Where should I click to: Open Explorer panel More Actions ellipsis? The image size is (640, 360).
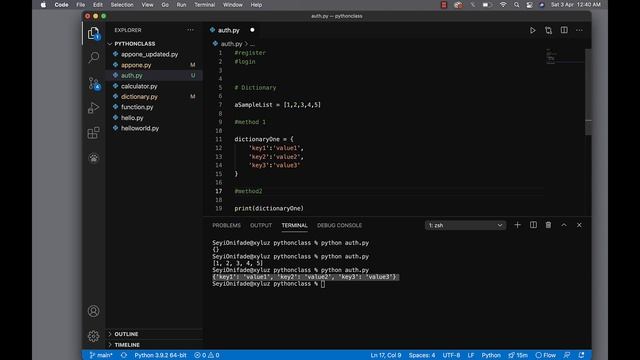190,30
